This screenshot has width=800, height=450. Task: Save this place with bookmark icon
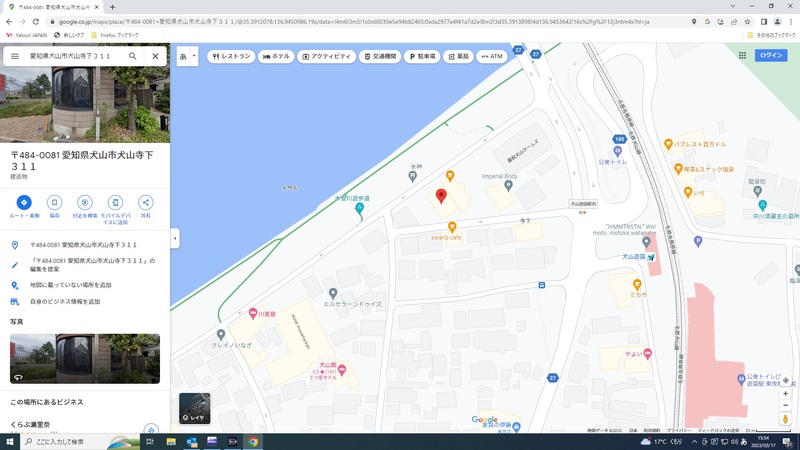pyautogui.click(x=55, y=203)
